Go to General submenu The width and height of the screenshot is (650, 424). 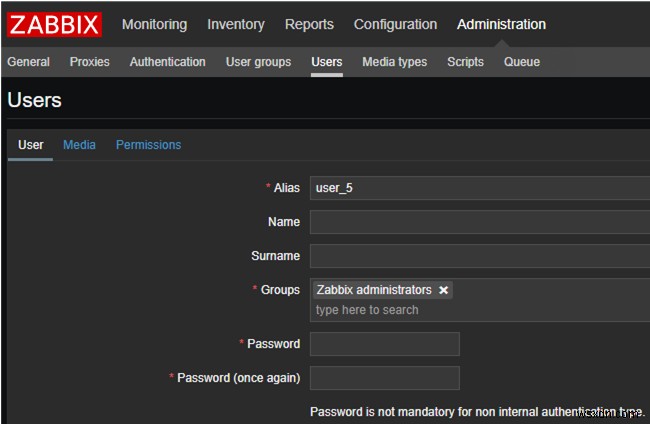(x=28, y=62)
